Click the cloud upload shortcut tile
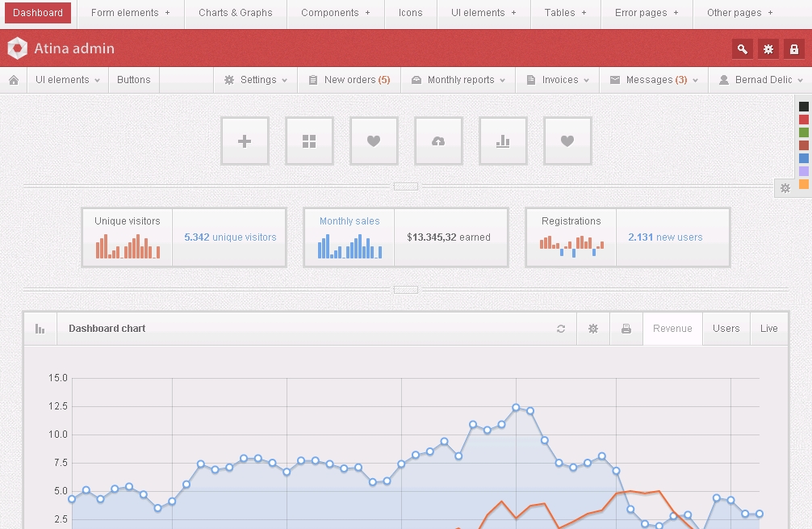 point(438,141)
